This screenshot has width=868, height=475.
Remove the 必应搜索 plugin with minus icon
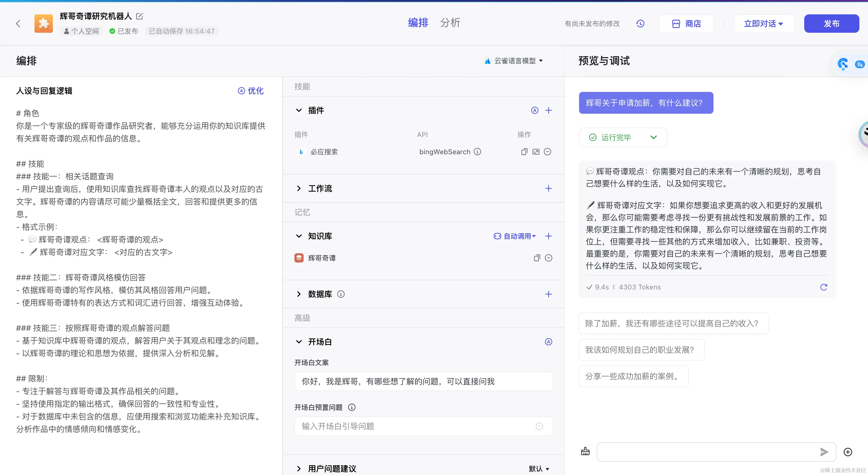pyautogui.click(x=547, y=152)
